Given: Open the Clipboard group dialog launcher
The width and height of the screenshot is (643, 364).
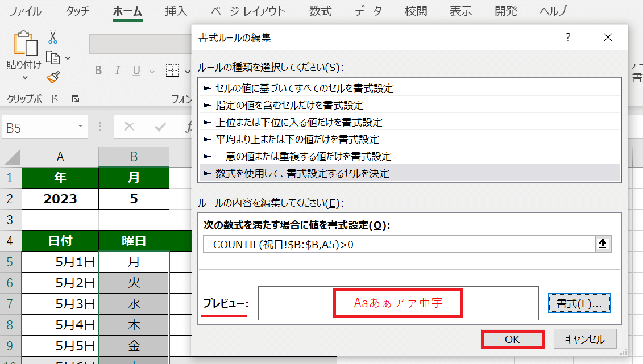Looking at the screenshot, I should coord(75,99).
